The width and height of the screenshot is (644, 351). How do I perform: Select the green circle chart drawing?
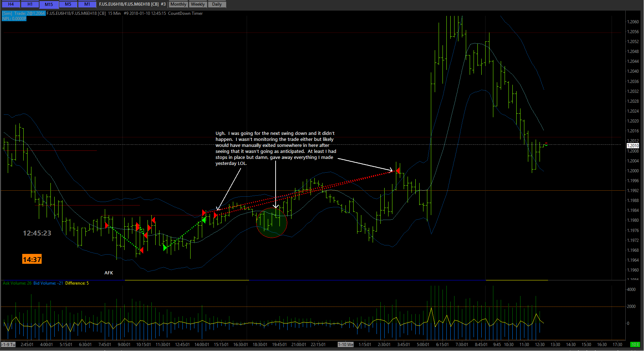pos(271,222)
